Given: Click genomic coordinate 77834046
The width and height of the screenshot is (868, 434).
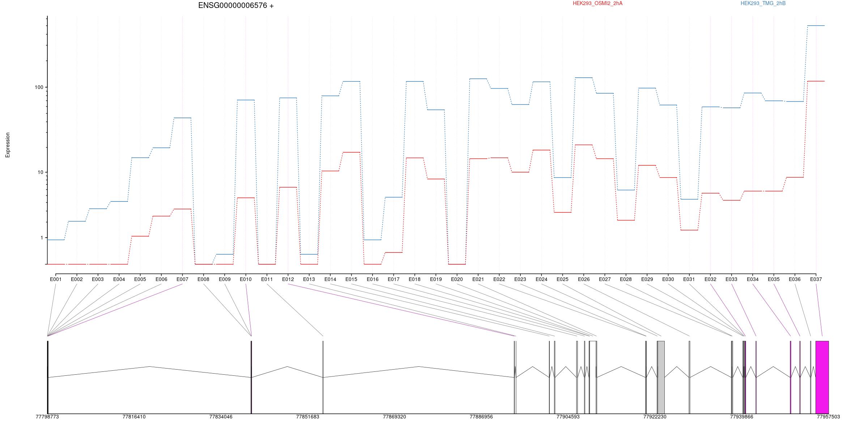Looking at the screenshot, I should tap(221, 417).
